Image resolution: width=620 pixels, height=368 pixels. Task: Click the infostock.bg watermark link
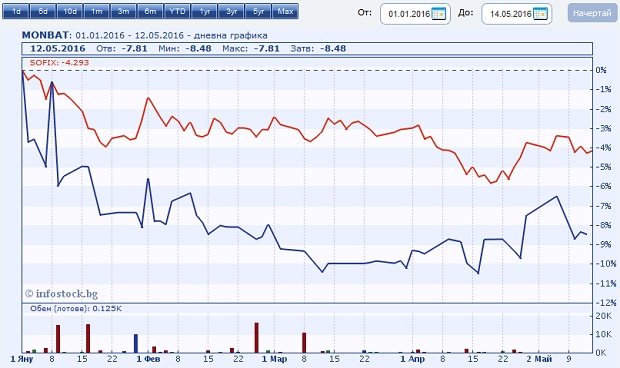(x=61, y=294)
